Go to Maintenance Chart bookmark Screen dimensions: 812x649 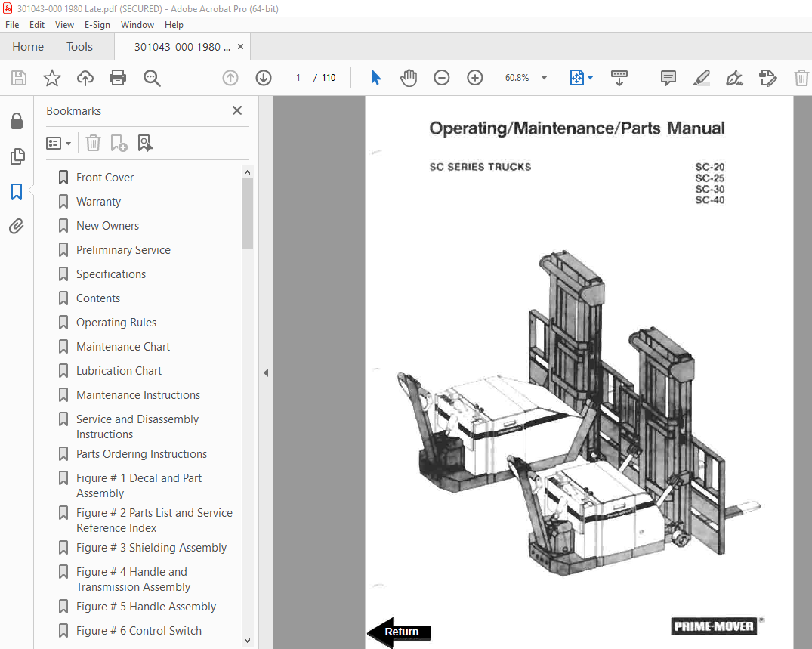coord(122,347)
